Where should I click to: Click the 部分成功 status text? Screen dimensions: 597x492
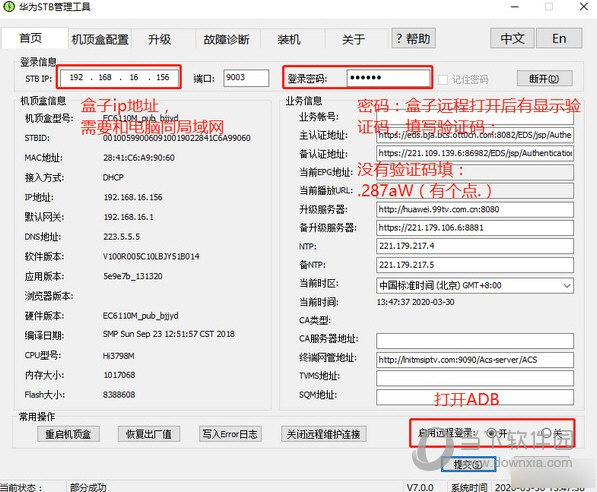click(88, 487)
